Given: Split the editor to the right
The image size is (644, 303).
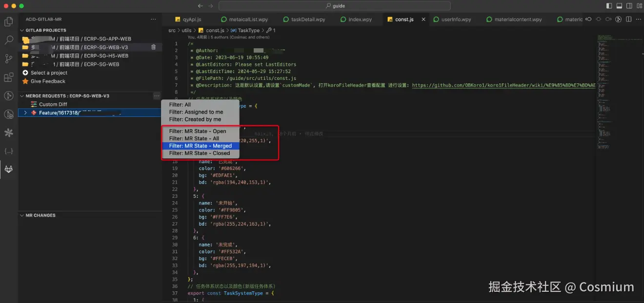Looking at the screenshot, I should click(x=628, y=19).
